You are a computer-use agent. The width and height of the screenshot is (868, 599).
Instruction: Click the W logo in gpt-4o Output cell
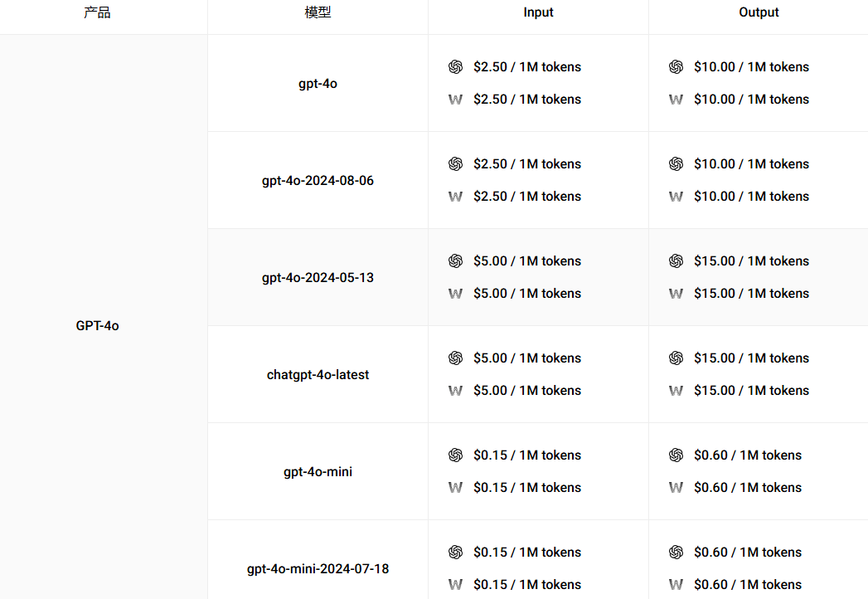pos(676,100)
